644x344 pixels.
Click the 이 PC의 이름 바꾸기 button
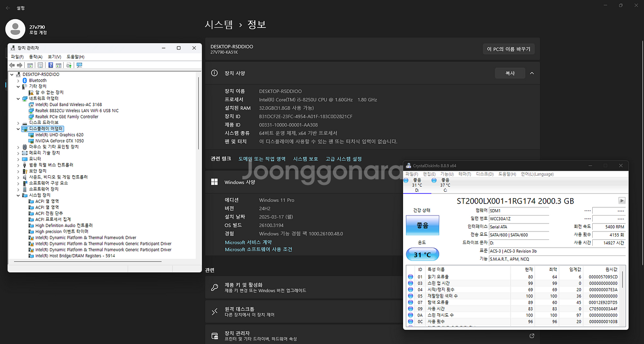coord(508,49)
